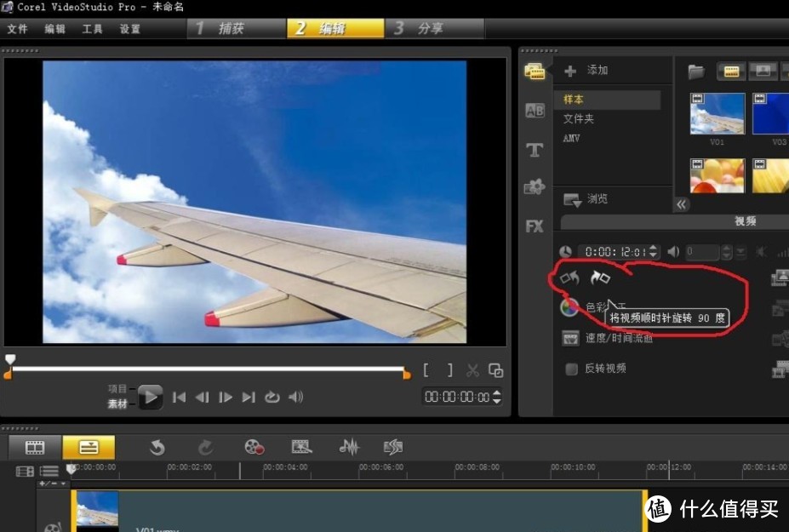Select the 文件夹 library entry
The height and width of the screenshot is (532, 789).
coord(578,119)
